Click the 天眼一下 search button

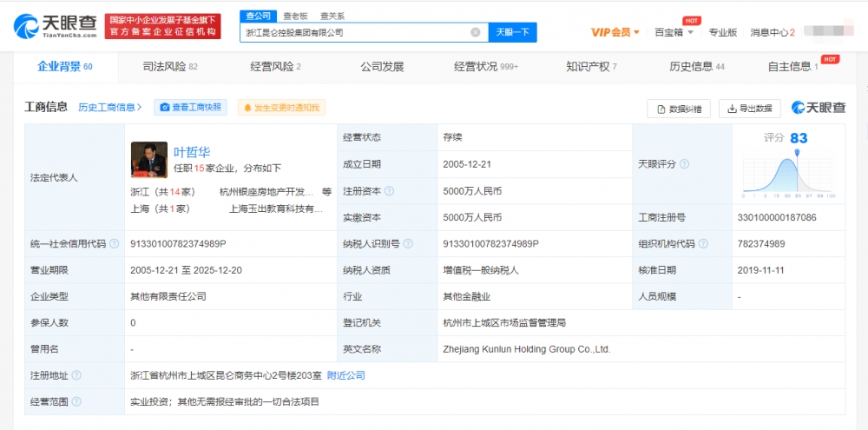tap(513, 32)
